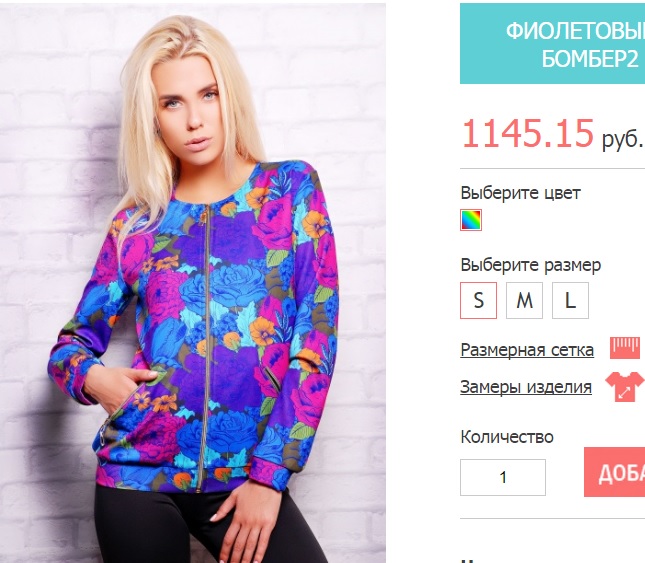
Task: Choose size L
Action: (x=570, y=300)
